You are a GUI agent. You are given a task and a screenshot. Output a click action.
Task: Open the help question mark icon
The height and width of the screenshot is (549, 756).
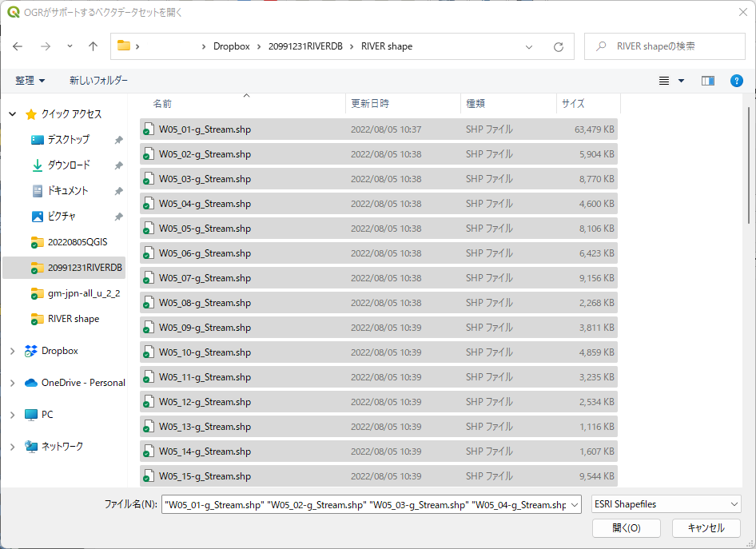tap(737, 81)
